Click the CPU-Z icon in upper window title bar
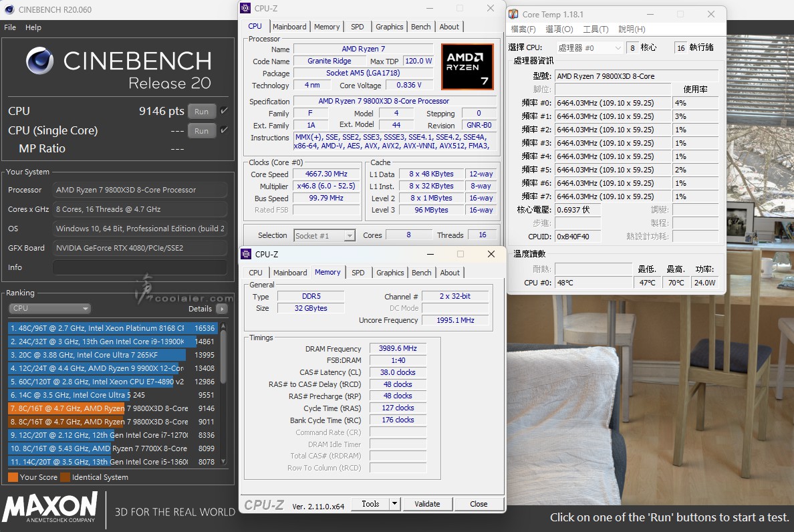This screenshot has height=532, width=794. coord(245,8)
